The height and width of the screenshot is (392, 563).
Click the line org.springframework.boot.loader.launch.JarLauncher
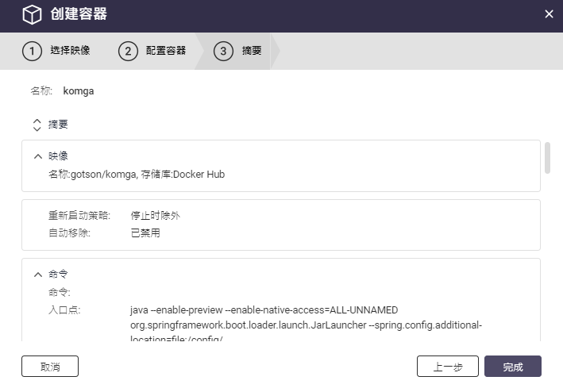(x=306, y=325)
